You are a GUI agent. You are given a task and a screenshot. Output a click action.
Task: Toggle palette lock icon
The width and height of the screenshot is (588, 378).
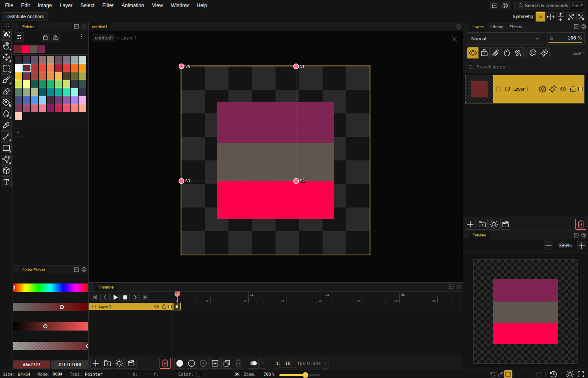click(45, 37)
